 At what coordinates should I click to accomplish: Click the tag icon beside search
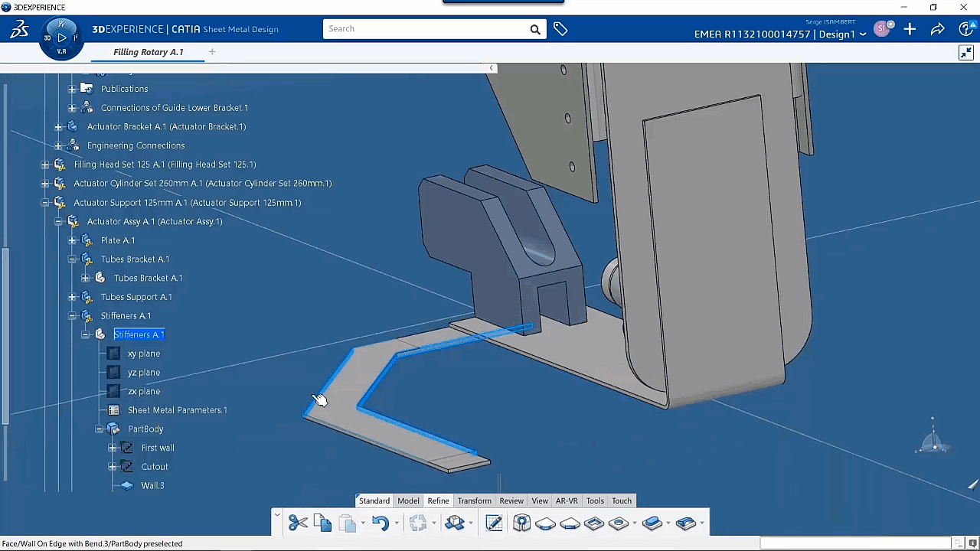(560, 29)
